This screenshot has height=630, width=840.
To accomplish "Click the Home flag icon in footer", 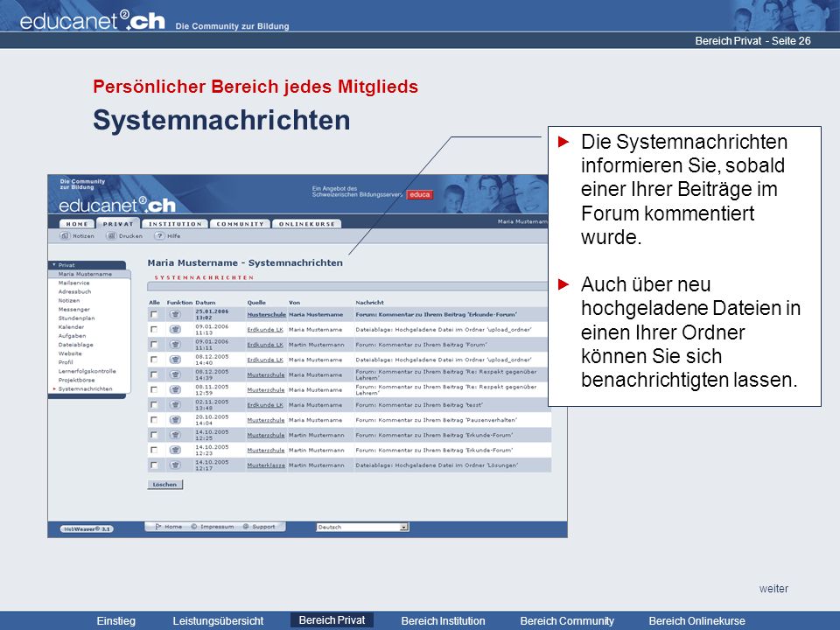I will [158, 527].
